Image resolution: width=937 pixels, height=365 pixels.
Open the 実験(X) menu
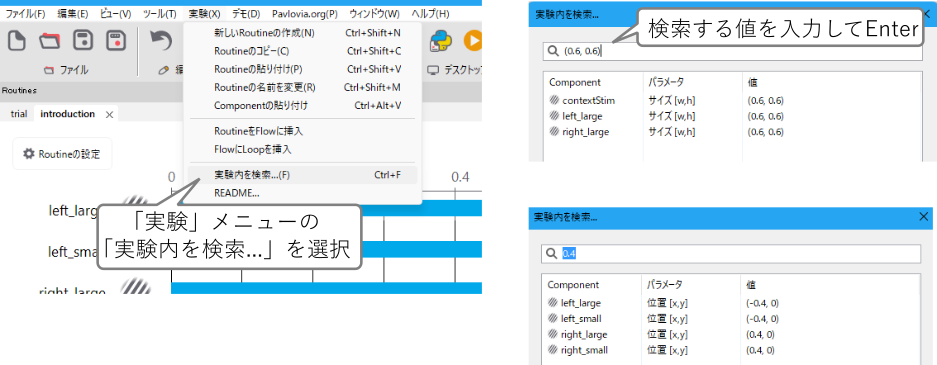point(204,13)
